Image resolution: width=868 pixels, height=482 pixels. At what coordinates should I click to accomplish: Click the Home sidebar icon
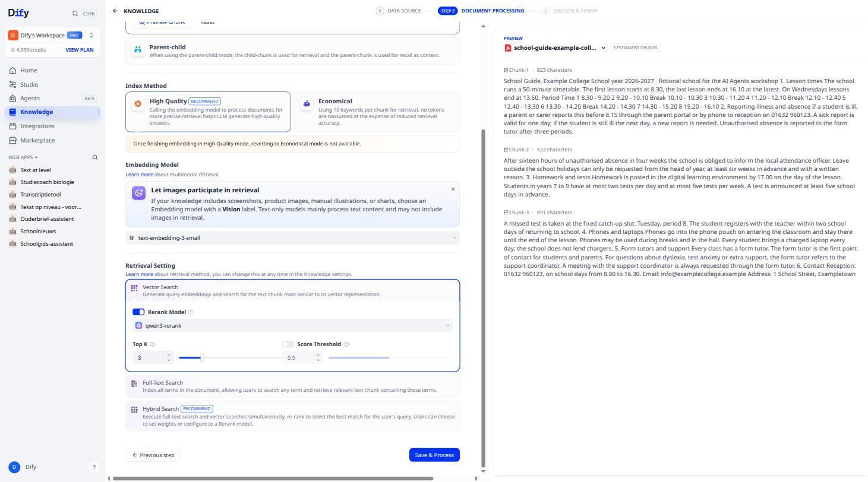[13, 70]
